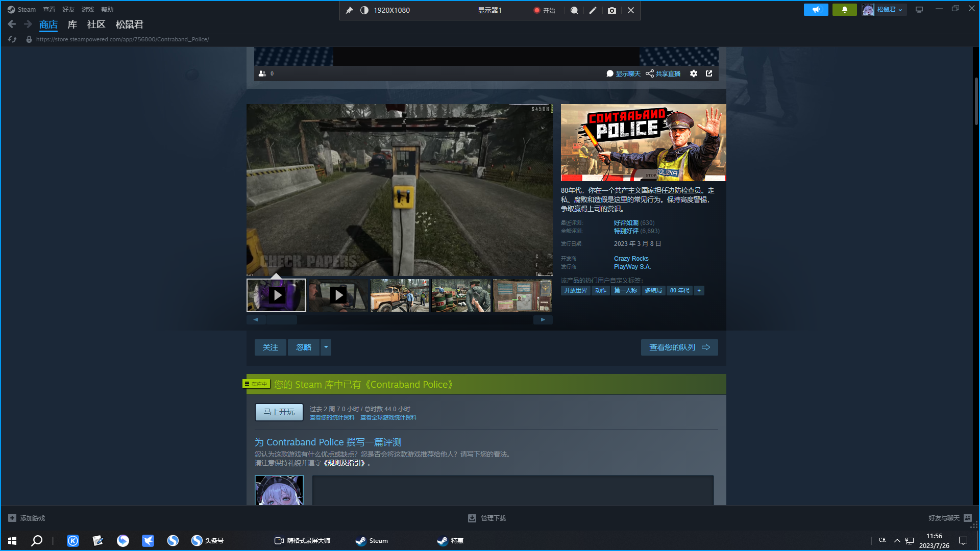The width and height of the screenshot is (980, 551).
Task: Share the broadcast via 共享直播
Action: 663,73
